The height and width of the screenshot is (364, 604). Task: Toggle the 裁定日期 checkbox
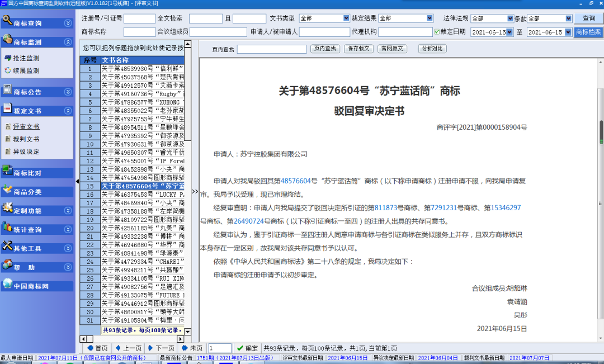pos(437,32)
